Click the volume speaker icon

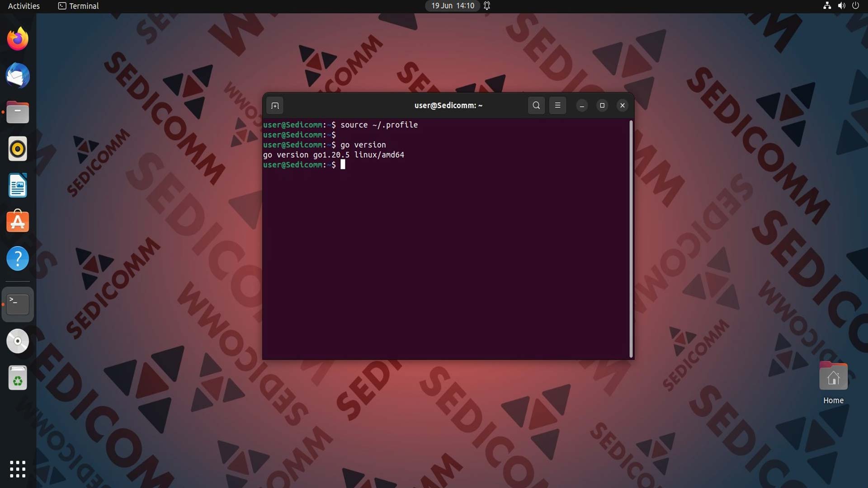click(841, 6)
